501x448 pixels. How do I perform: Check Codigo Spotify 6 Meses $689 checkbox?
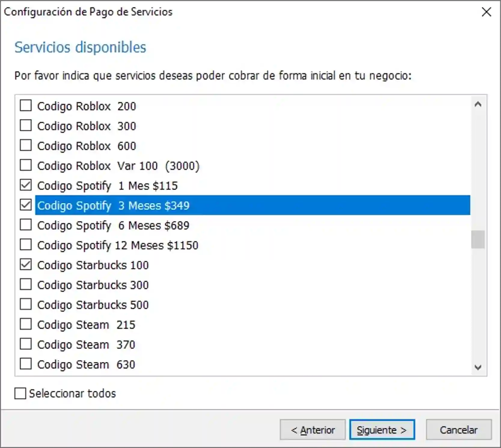26,225
